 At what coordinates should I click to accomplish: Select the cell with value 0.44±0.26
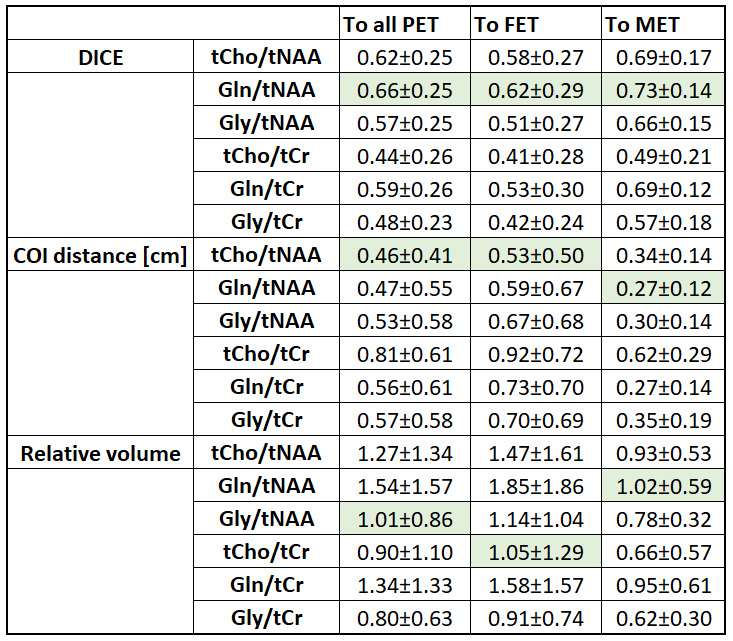pyautogui.click(x=404, y=156)
